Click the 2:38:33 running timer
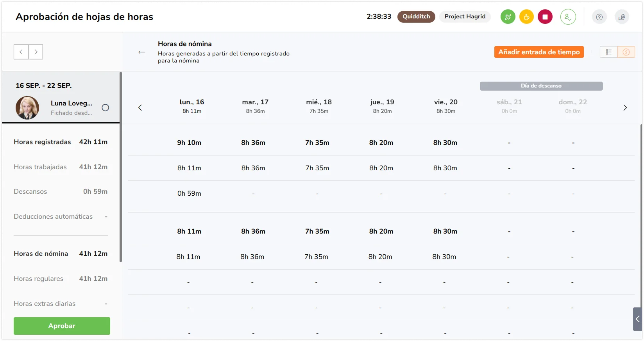 tap(379, 16)
